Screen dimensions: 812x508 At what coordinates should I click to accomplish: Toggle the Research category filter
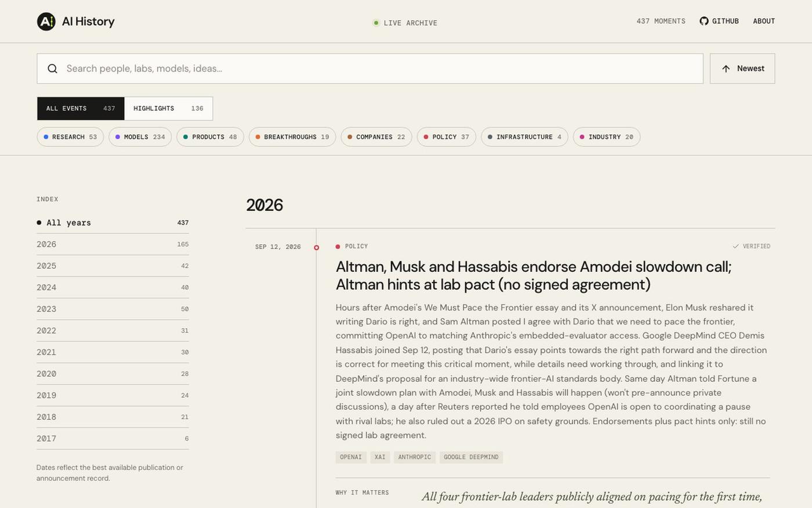70,137
